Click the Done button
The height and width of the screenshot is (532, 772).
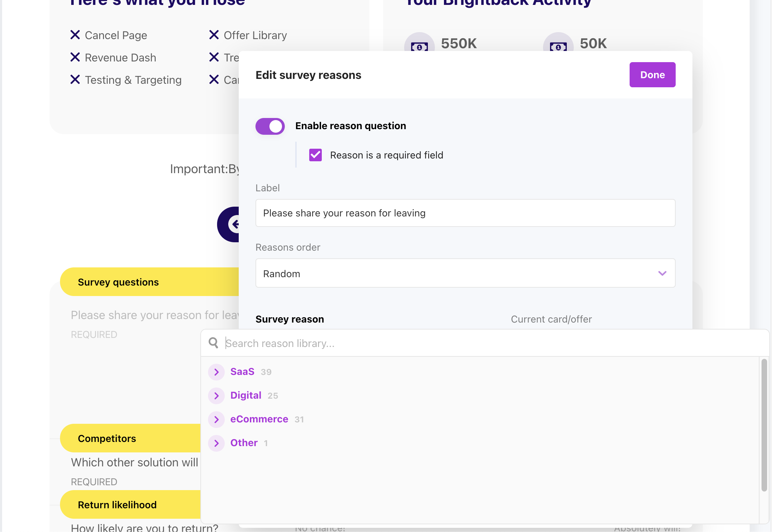pyautogui.click(x=652, y=75)
